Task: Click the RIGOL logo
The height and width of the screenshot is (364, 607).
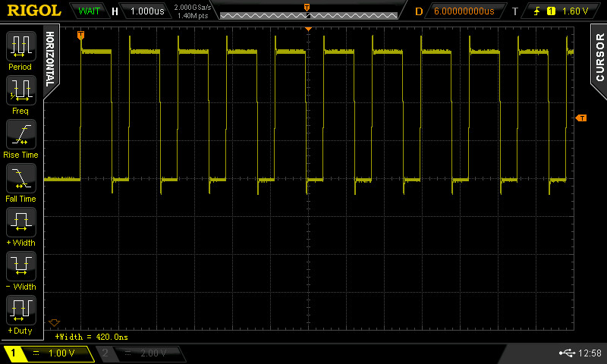Action: tap(33, 11)
